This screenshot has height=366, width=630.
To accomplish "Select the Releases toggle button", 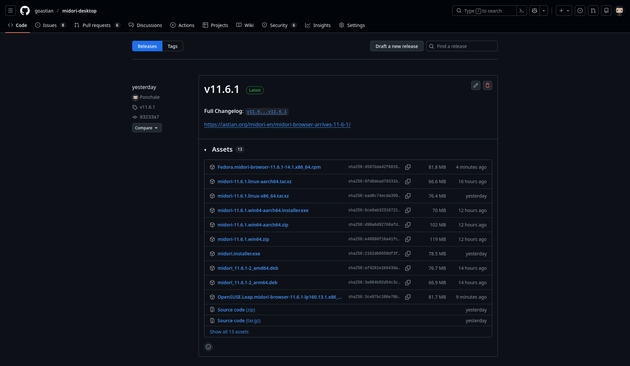I will click(147, 46).
